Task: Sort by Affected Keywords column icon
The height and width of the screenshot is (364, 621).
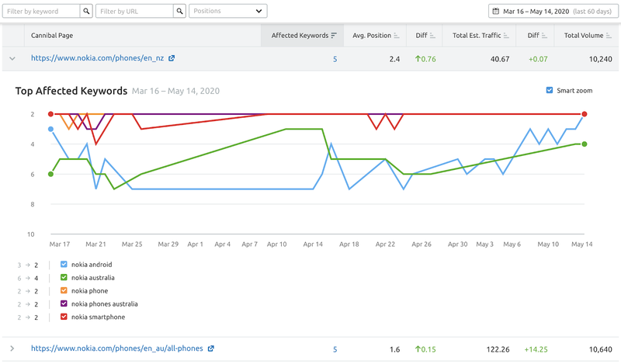Action: pyautogui.click(x=334, y=36)
